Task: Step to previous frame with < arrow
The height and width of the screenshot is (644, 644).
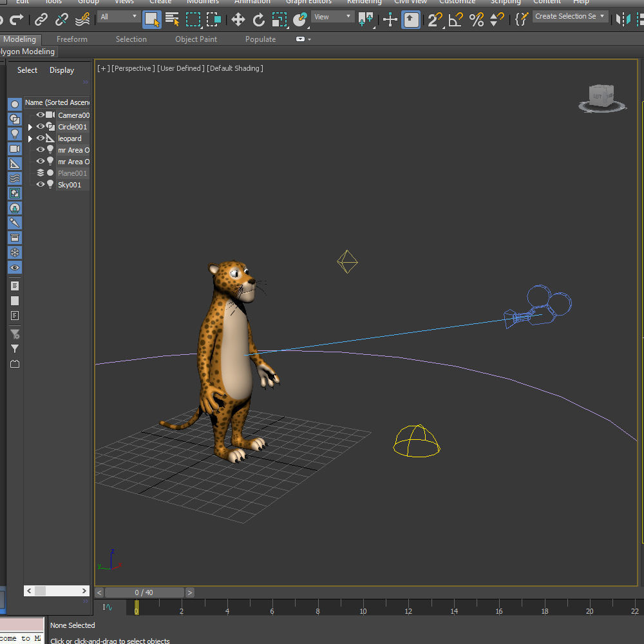Action: tap(99, 592)
